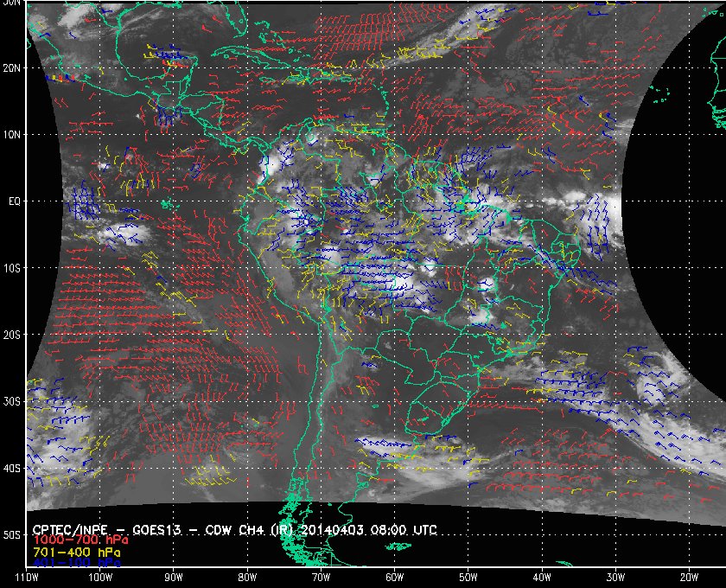Viewport: 726px width, 588px height.
Task: Click the CPTEC/INPE GOES13 title caption
Action: (x=235, y=529)
